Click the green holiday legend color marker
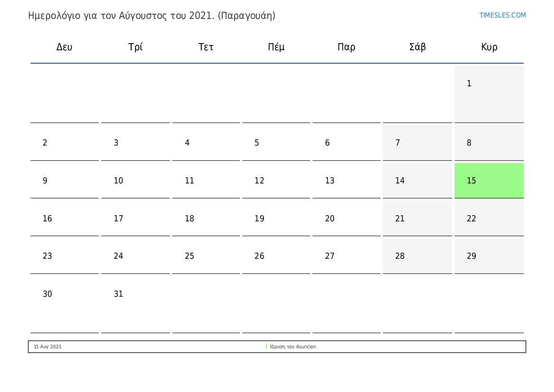The image size is (554, 392). [x=266, y=346]
